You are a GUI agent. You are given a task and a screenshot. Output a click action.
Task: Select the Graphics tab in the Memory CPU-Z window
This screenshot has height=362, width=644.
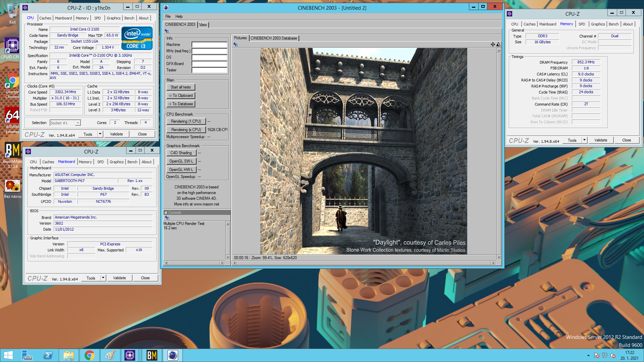point(598,24)
